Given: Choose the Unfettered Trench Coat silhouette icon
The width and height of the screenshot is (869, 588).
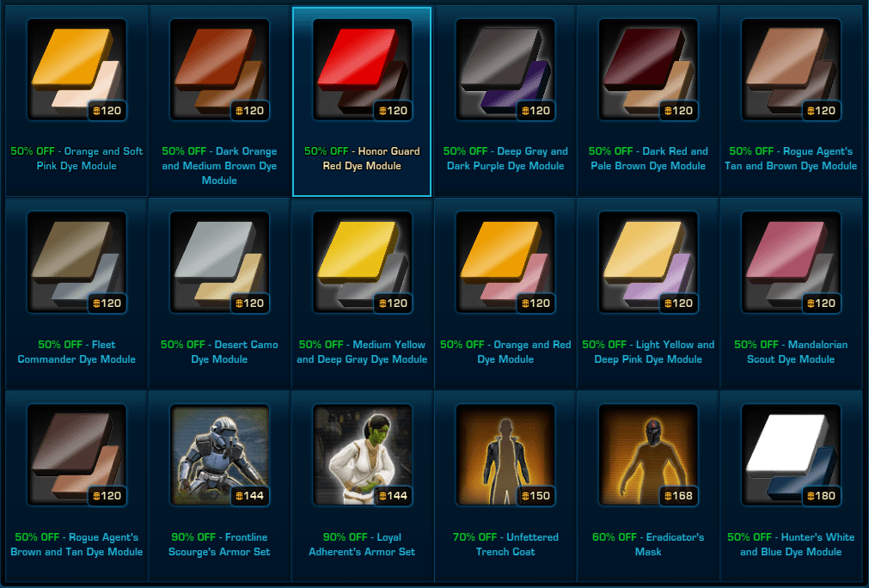Looking at the screenshot, I should (x=505, y=455).
